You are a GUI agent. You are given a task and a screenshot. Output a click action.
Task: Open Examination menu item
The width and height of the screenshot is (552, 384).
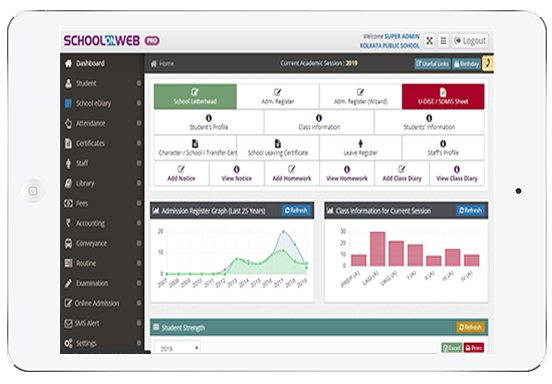point(102,283)
